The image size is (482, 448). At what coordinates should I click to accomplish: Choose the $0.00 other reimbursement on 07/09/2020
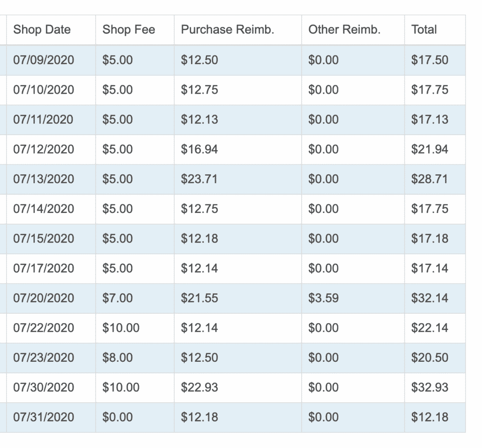pos(324,60)
